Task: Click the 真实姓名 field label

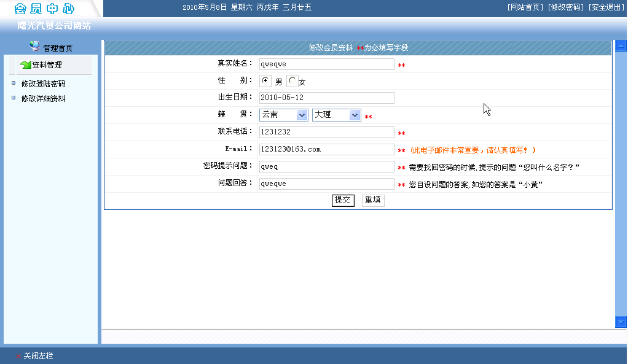Action: [x=235, y=63]
